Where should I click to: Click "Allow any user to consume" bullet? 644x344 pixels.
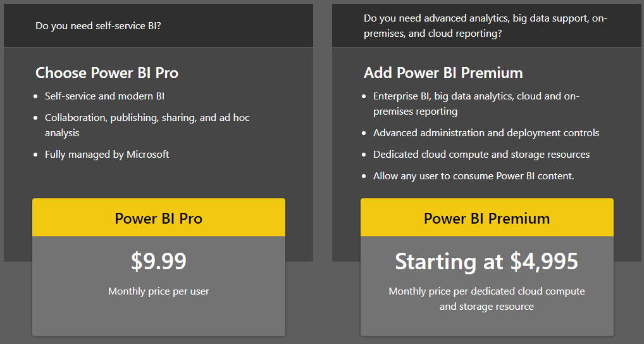point(473,176)
